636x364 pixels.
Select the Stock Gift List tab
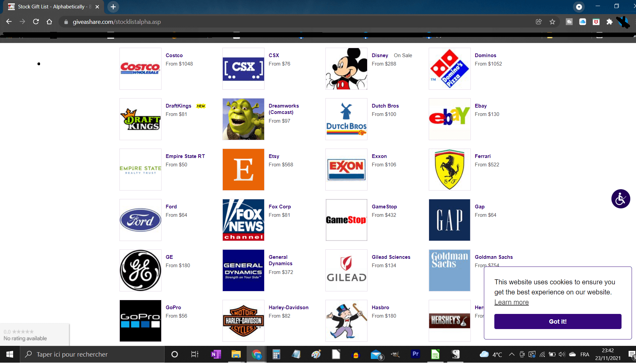point(54,7)
